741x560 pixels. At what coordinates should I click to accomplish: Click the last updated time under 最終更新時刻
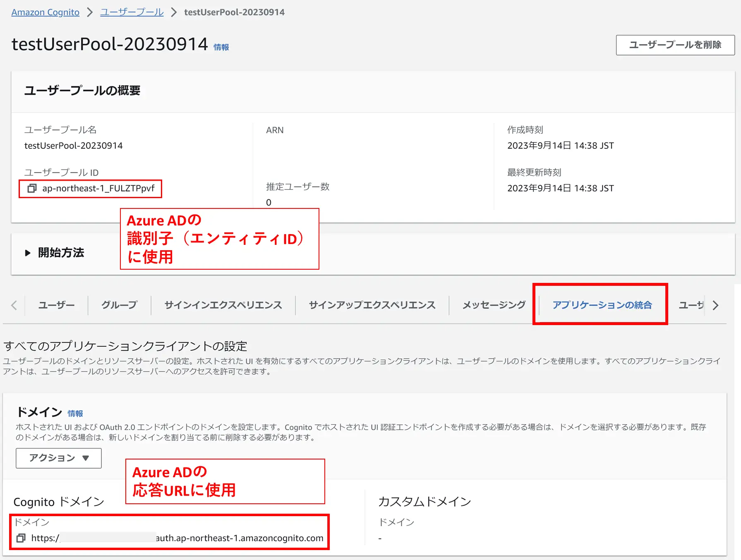click(x=561, y=188)
